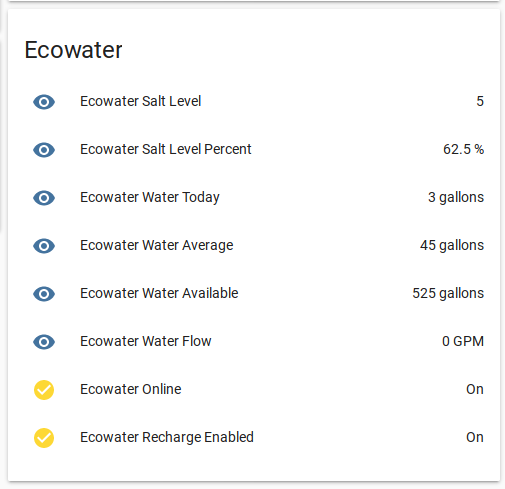Click the On state for Recharge Enabled

tap(475, 437)
